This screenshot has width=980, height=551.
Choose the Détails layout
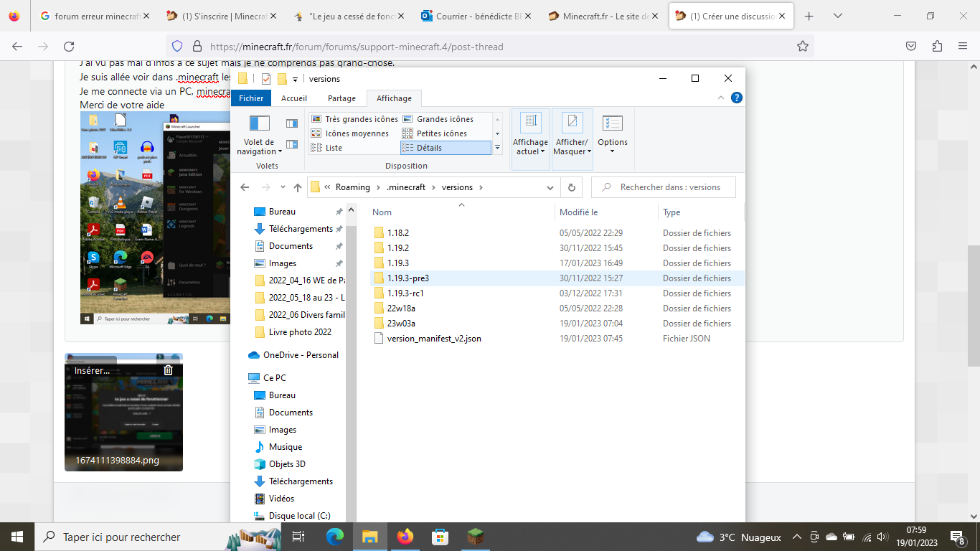(x=446, y=148)
